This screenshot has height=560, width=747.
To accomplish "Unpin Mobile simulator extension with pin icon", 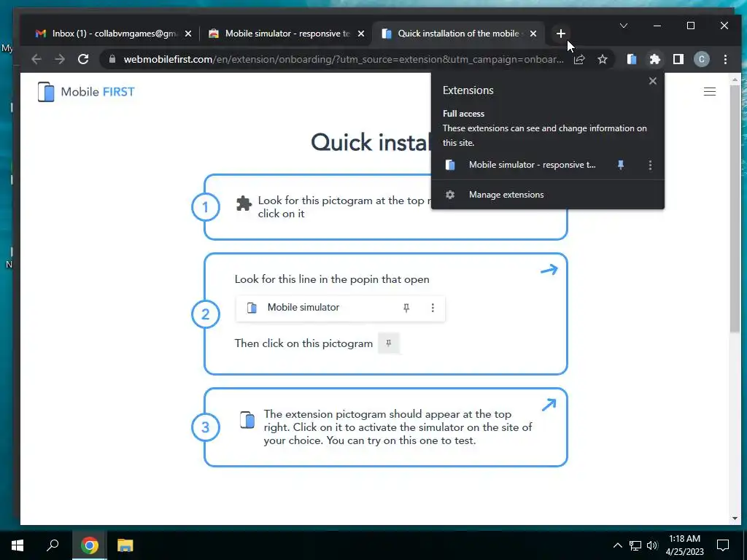I will pos(620,165).
